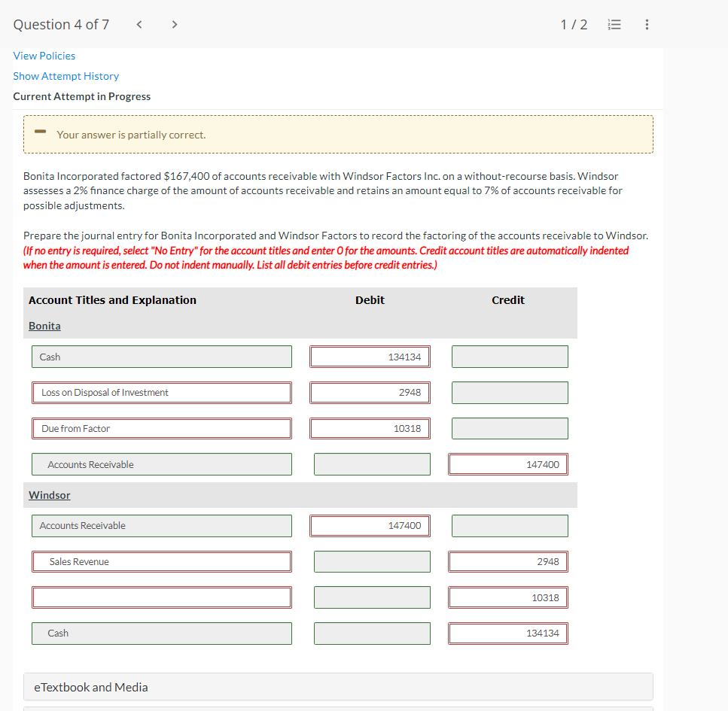Go to the previous question arrow
Image resolution: width=728 pixels, height=711 pixels.
(x=139, y=25)
